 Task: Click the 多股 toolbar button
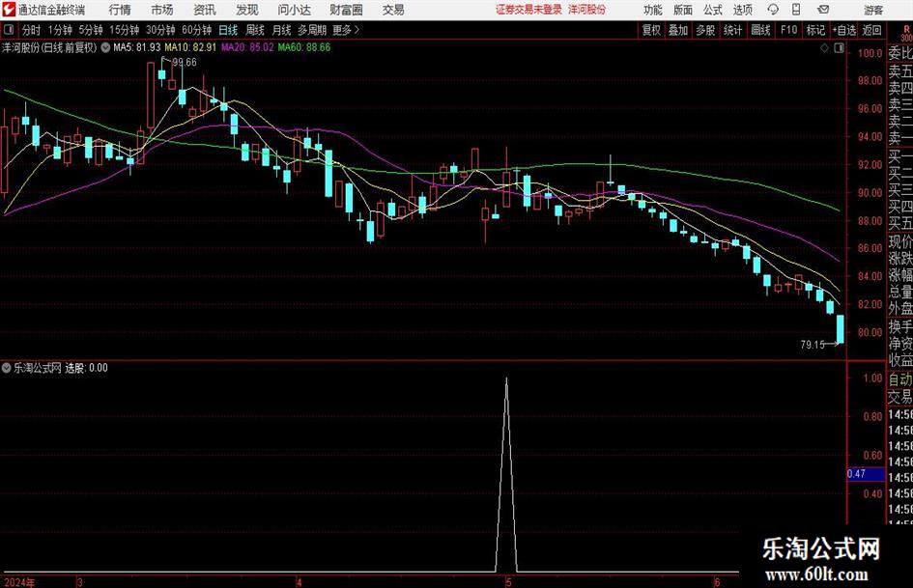pos(705,30)
